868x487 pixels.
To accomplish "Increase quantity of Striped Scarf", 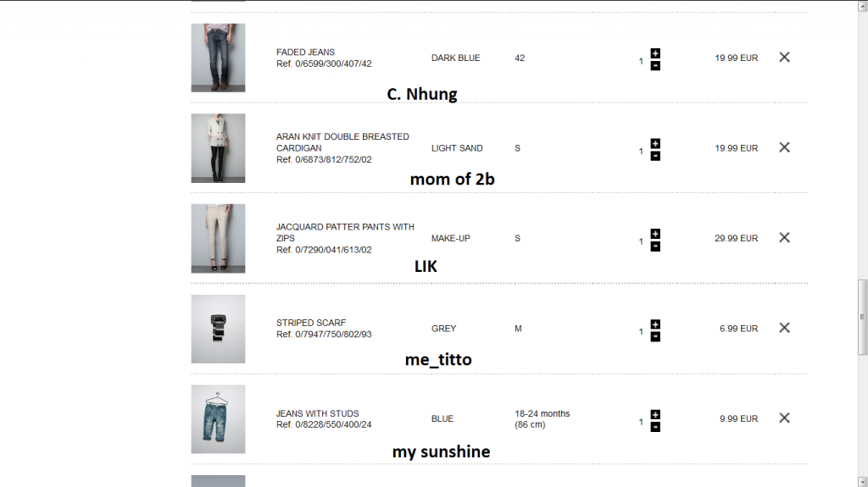I will pos(655,324).
